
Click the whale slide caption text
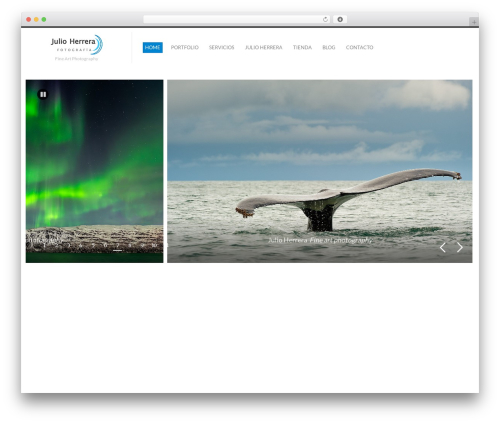[320, 240]
